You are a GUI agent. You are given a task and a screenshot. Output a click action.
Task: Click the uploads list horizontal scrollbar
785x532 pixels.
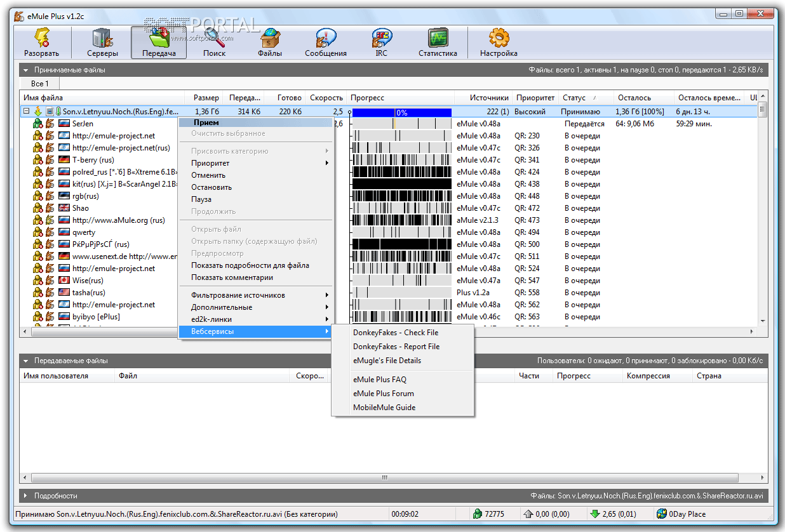(x=384, y=478)
